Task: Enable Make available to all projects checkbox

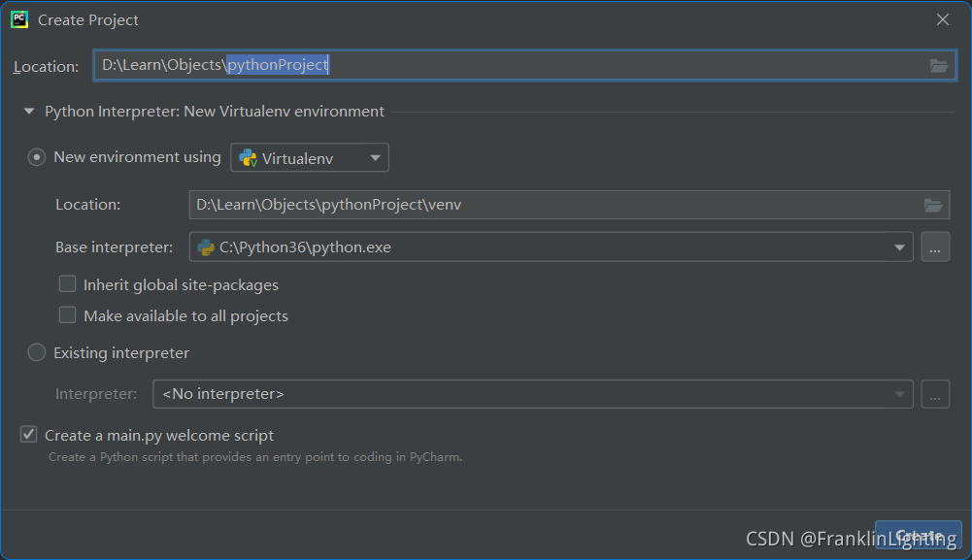Action: [68, 315]
